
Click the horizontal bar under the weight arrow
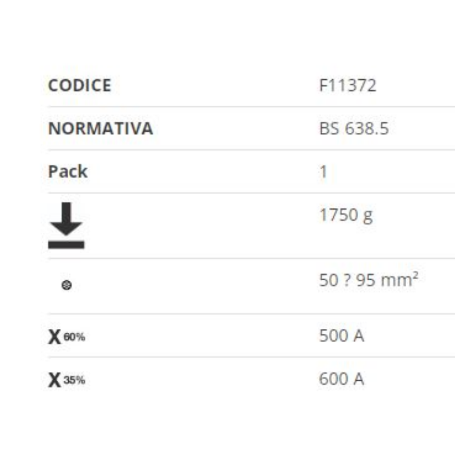[66, 245]
